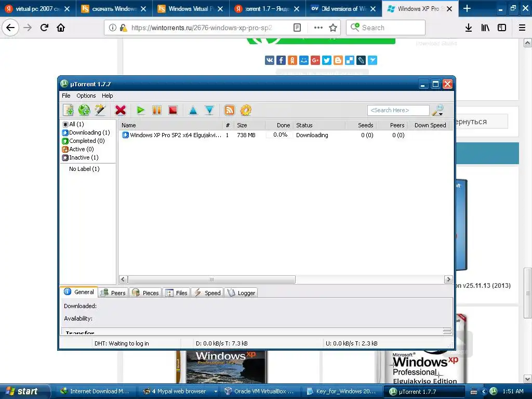This screenshot has height=399, width=532.
Task: Click browser Home icon
Action: coord(61,28)
